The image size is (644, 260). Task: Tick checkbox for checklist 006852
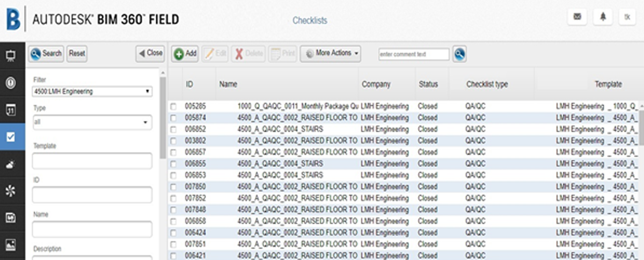173,129
